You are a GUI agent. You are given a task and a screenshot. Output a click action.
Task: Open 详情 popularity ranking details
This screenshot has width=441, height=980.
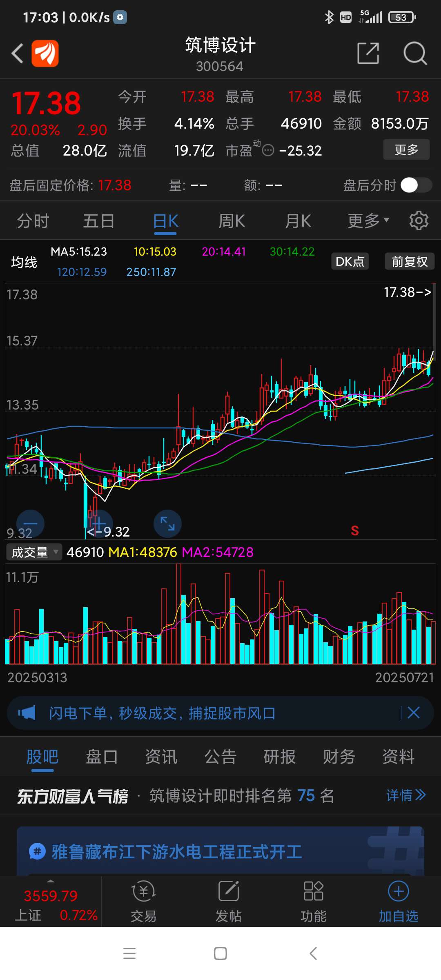pyautogui.click(x=406, y=795)
